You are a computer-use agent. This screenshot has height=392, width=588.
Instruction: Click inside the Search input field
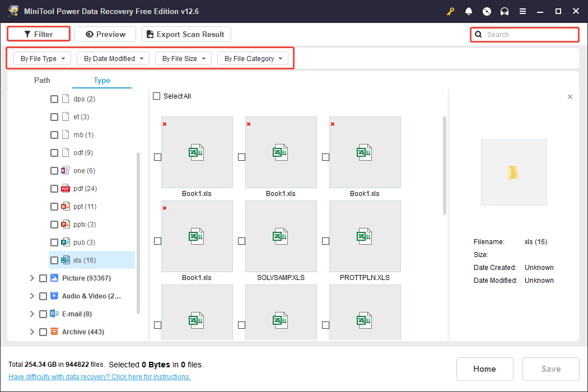pyautogui.click(x=521, y=34)
